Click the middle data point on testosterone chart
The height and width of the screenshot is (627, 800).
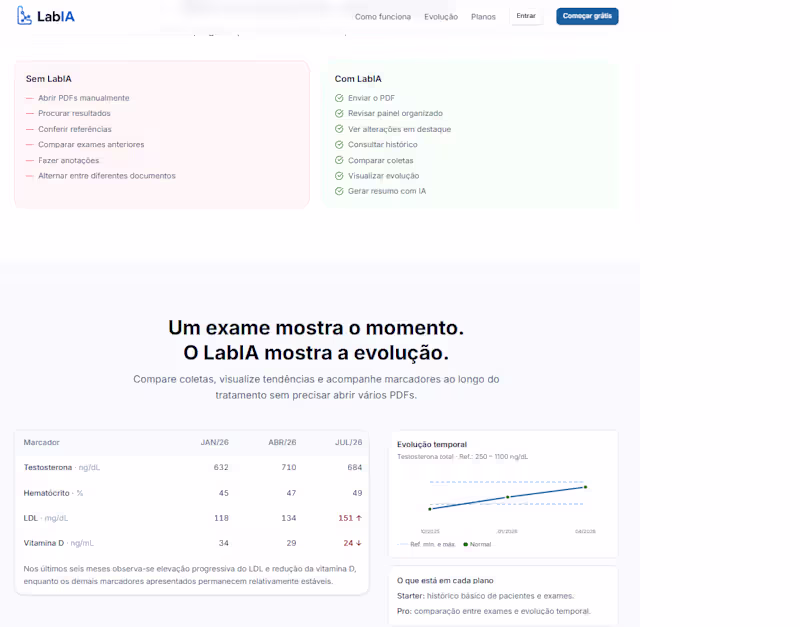[508, 497]
